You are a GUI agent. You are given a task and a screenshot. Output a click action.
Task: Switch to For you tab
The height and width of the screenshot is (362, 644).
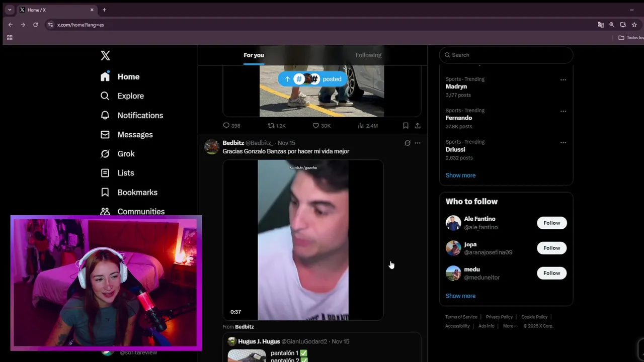pyautogui.click(x=254, y=55)
